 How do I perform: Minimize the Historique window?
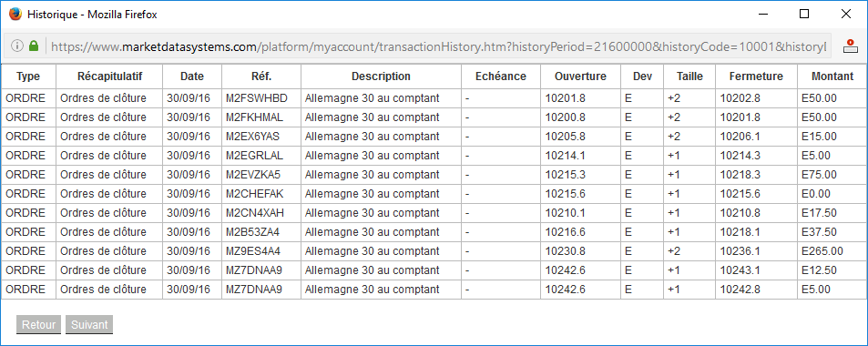click(763, 15)
